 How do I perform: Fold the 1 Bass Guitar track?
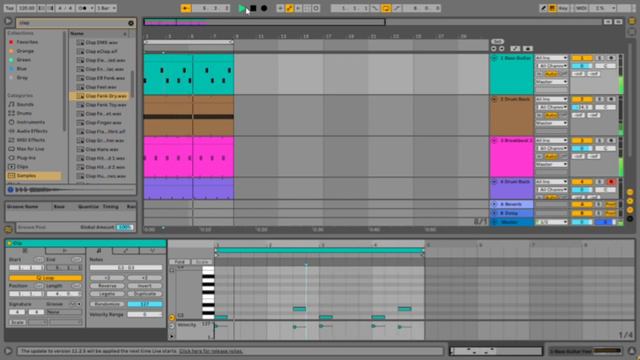click(494, 58)
